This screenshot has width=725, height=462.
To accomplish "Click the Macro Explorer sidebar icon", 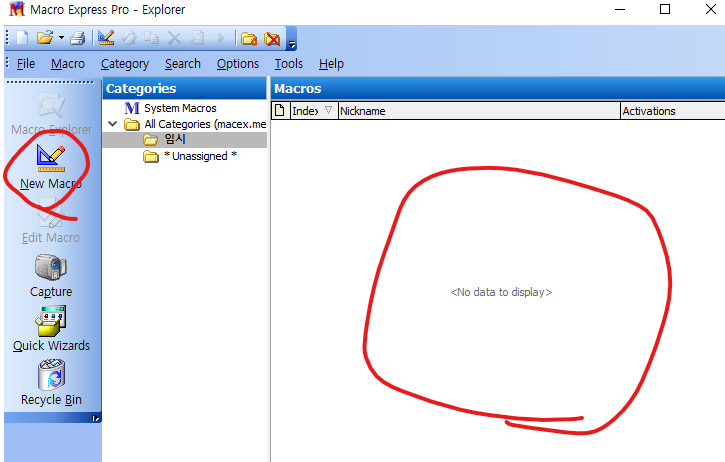I will point(51,114).
